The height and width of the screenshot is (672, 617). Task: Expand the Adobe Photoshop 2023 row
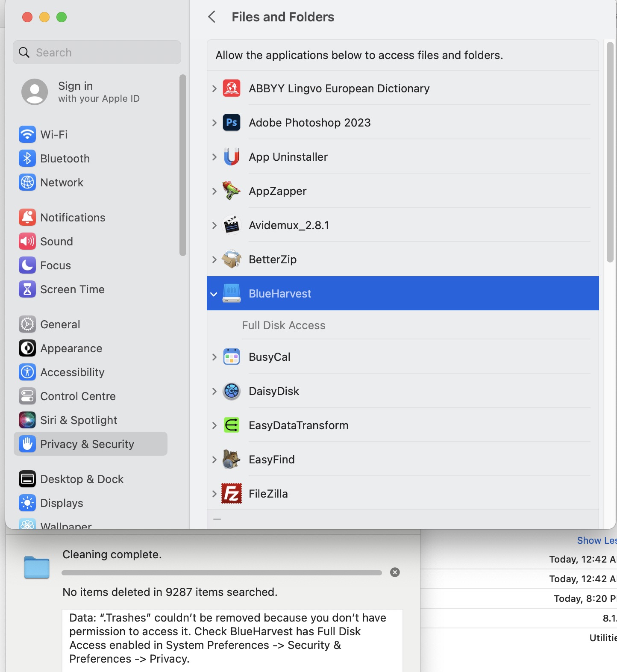pyautogui.click(x=214, y=123)
